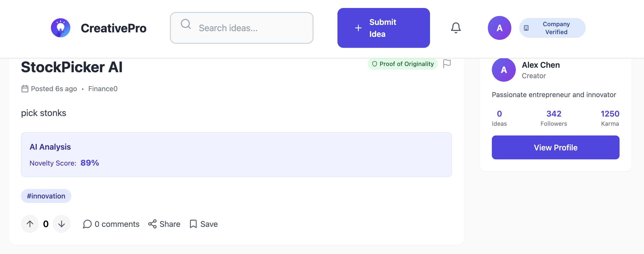Select the #innovation tag
Viewport: 644px width, 254px height.
[46, 196]
